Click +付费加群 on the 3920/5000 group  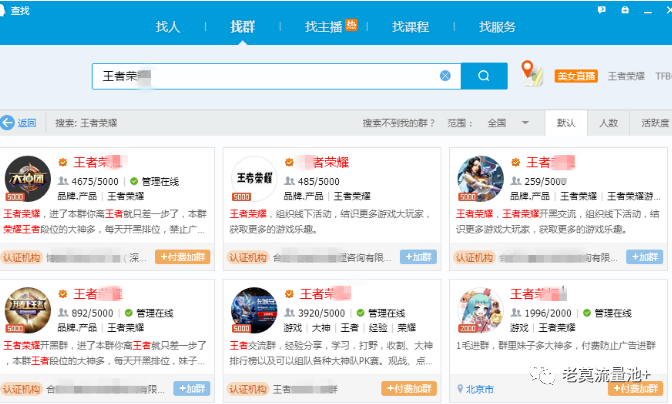(x=409, y=389)
